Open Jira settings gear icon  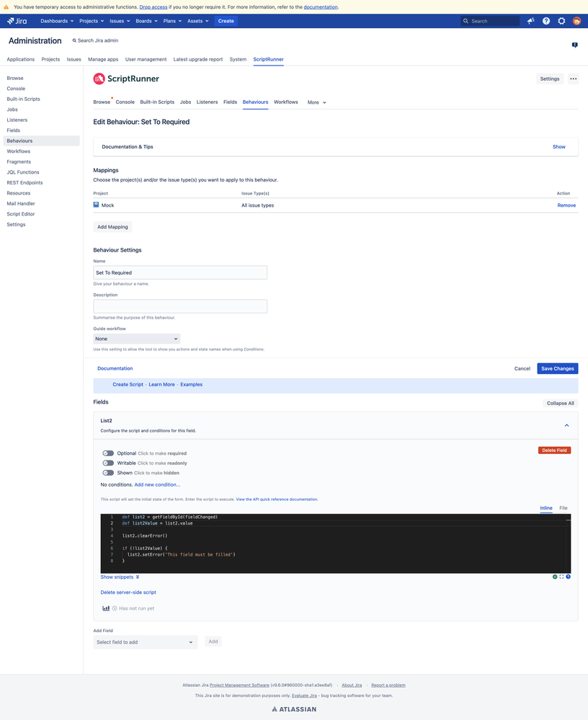click(561, 21)
